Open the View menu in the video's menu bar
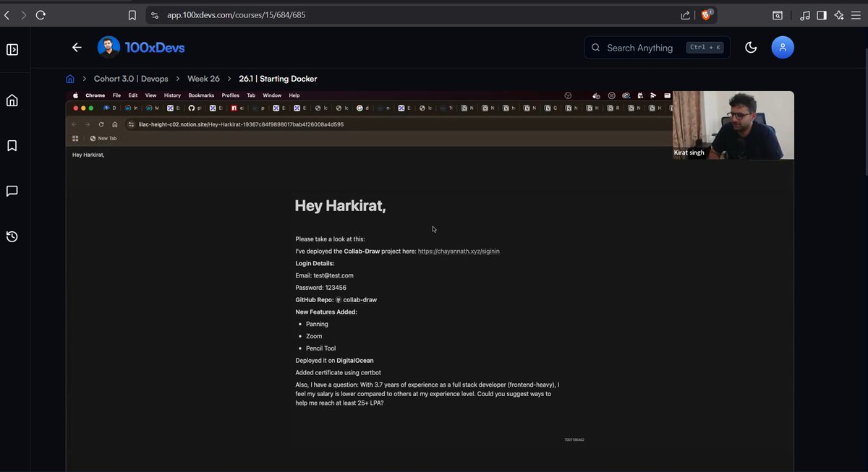 tap(150, 95)
